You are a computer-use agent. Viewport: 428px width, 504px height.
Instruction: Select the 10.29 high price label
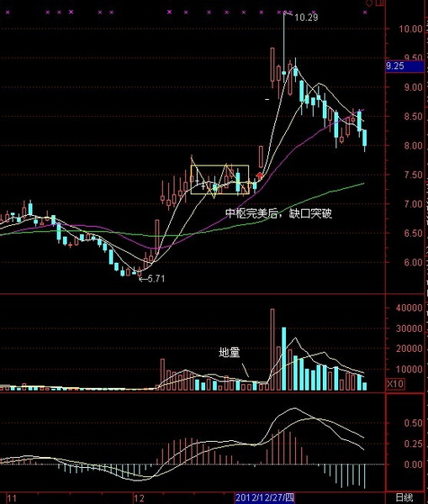(x=306, y=18)
